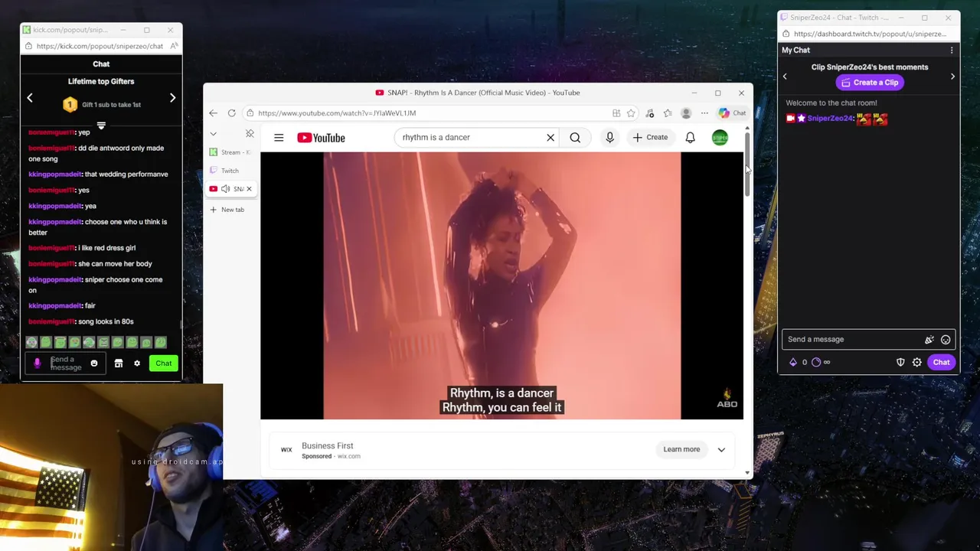The height and width of the screenshot is (551, 980).
Task: Collapse the vertical tabs chevron
Action: point(213,134)
